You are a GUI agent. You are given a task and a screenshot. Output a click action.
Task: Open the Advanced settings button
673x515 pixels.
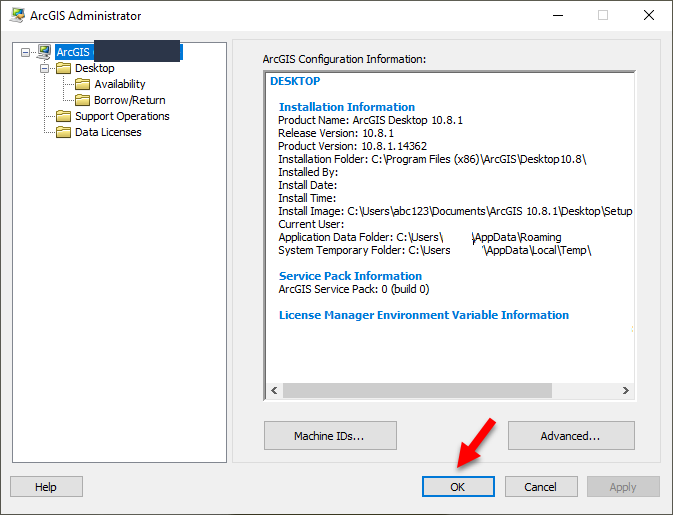tap(571, 436)
